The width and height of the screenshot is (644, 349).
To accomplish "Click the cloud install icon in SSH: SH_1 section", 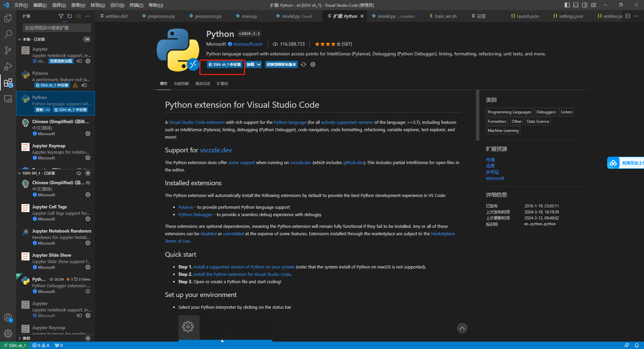I will pyautogui.click(x=79, y=173).
